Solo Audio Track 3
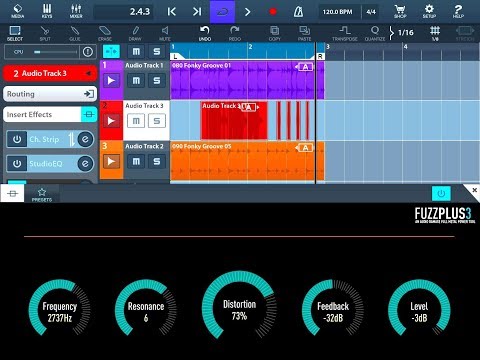The image size is (480, 360). coord(157,121)
